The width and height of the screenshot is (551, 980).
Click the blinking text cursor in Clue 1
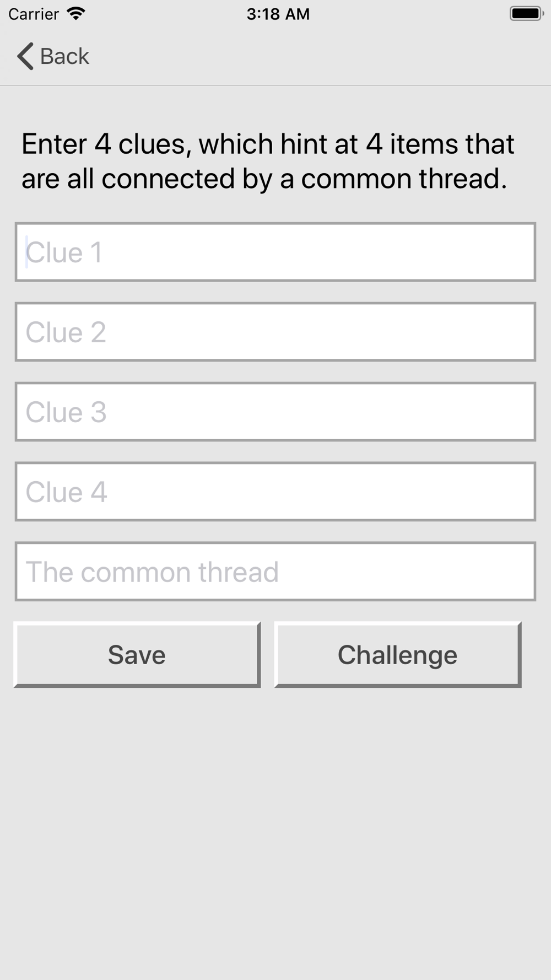(x=26, y=252)
